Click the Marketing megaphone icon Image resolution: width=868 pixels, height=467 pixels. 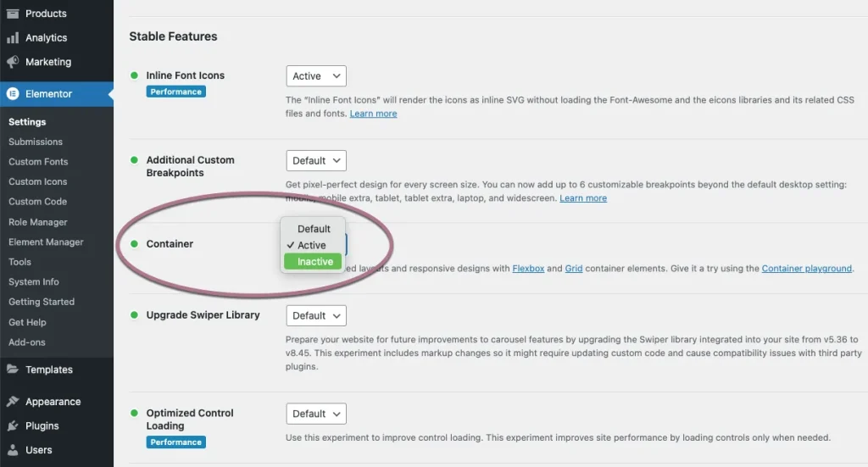tap(13, 62)
